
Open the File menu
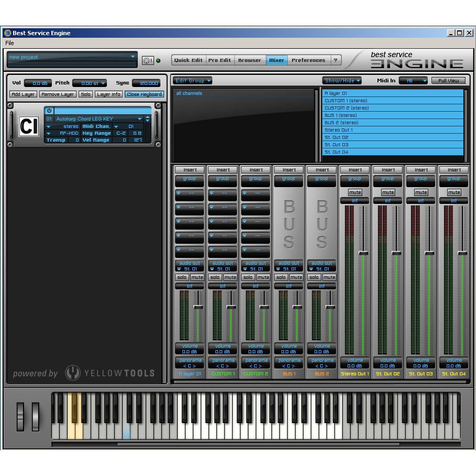9,42
